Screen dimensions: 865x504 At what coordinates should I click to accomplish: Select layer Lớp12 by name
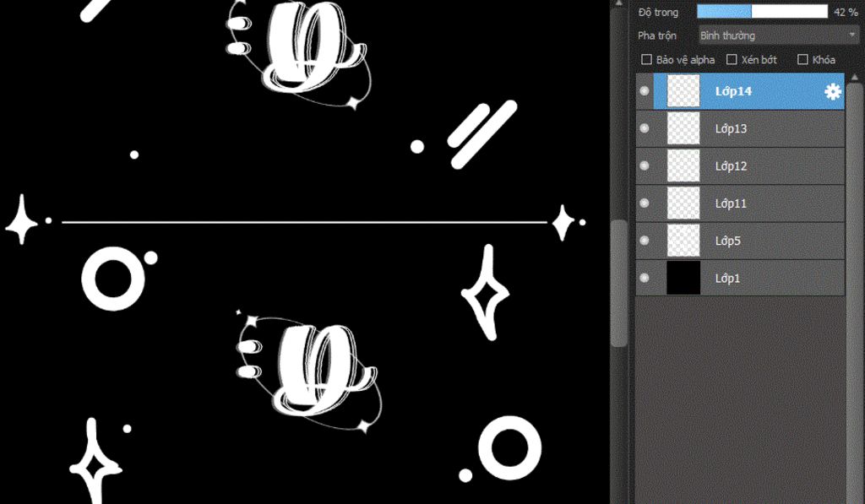(731, 166)
